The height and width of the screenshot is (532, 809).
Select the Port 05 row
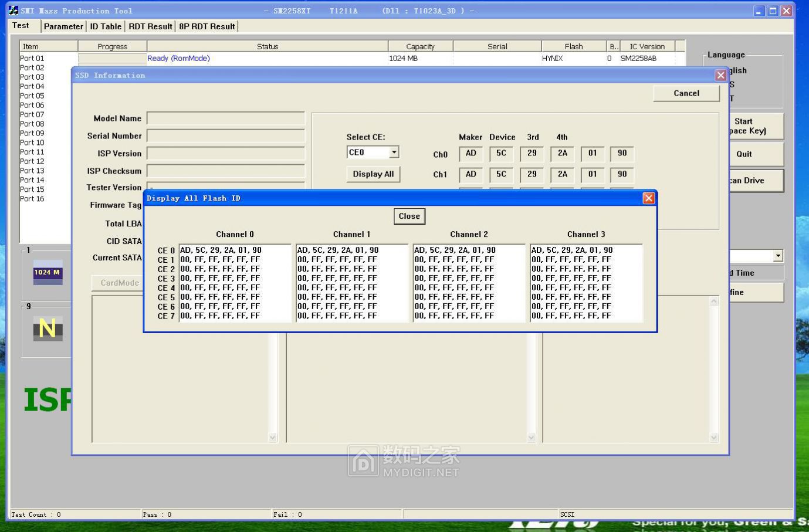[x=32, y=96]
